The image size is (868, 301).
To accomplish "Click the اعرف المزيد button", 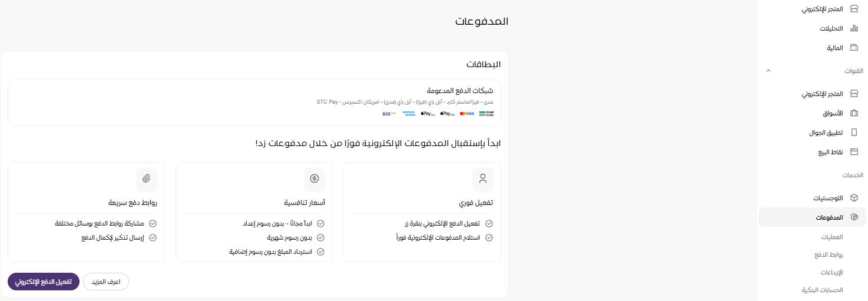I will click(x=106, y=282).
